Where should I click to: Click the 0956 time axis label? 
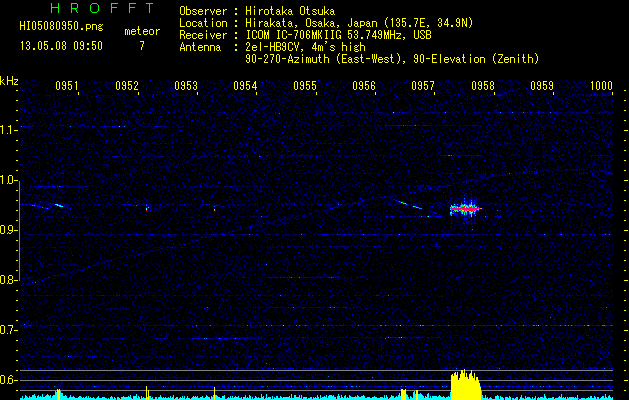pos(364,86)
